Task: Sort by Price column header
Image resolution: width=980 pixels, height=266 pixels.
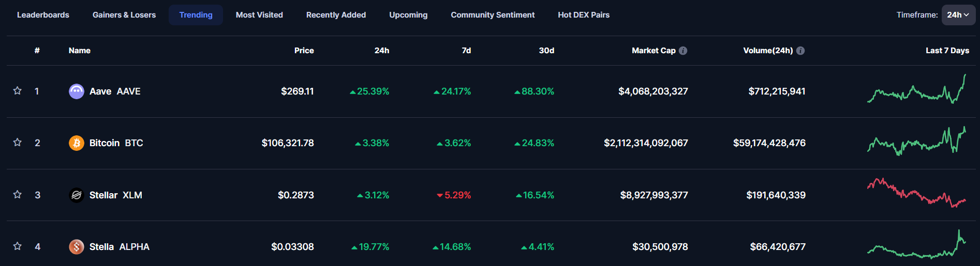Action: click(x=304, y=51)
